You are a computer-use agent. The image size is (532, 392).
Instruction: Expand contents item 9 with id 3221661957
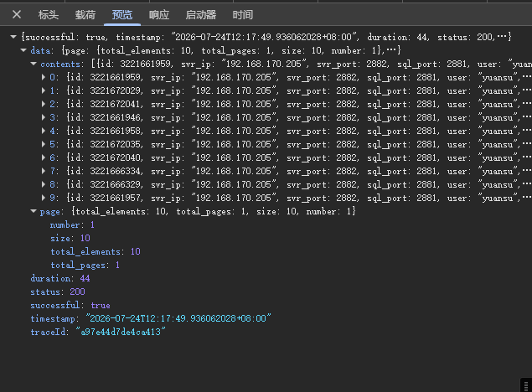[44, 198]
